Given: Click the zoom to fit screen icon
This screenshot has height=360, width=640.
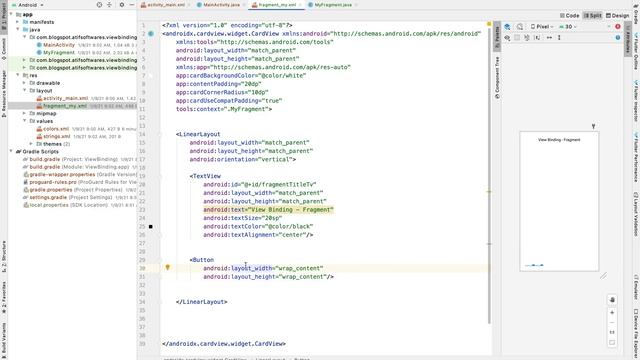Looking at the screenshot, I should point(612,342).
